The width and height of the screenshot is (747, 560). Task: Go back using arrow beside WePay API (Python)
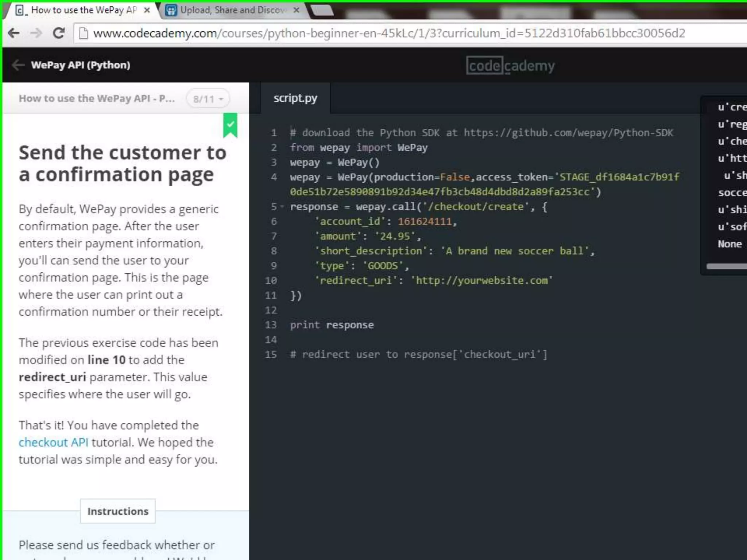pyautogui.click(x=18, y=65)
